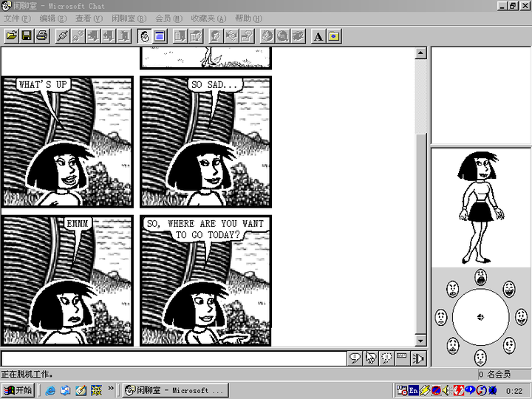This screenshot has width=532, height=399.
Task: Click the Save (floppy disk) icon
Action: tap(27, 35)
